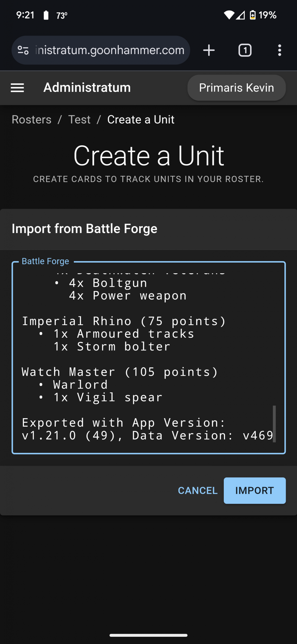Open a new browser tab
The height and width of the screenshot is (644, 297).
click(x=209, y=50)
